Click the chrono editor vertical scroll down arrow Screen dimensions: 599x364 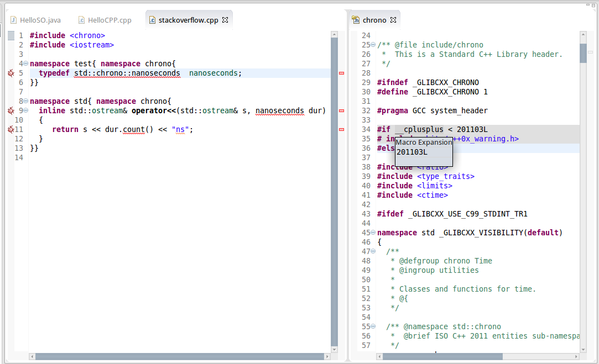583,349
